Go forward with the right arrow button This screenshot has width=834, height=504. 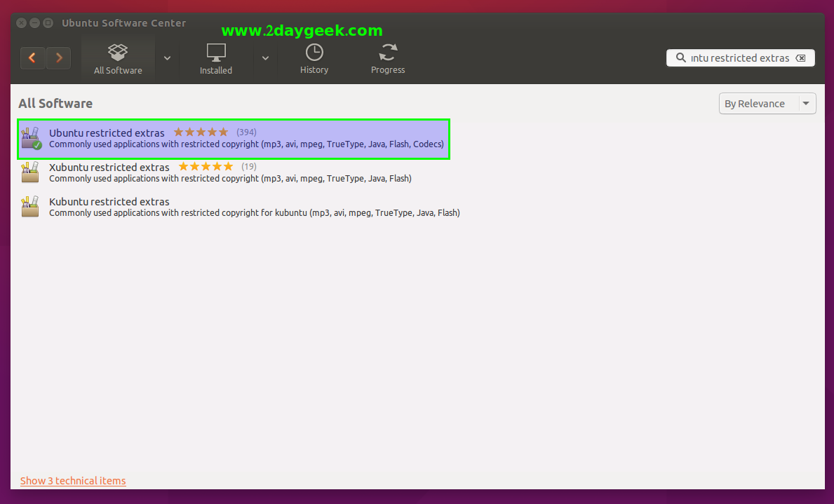tap(59, 58)
